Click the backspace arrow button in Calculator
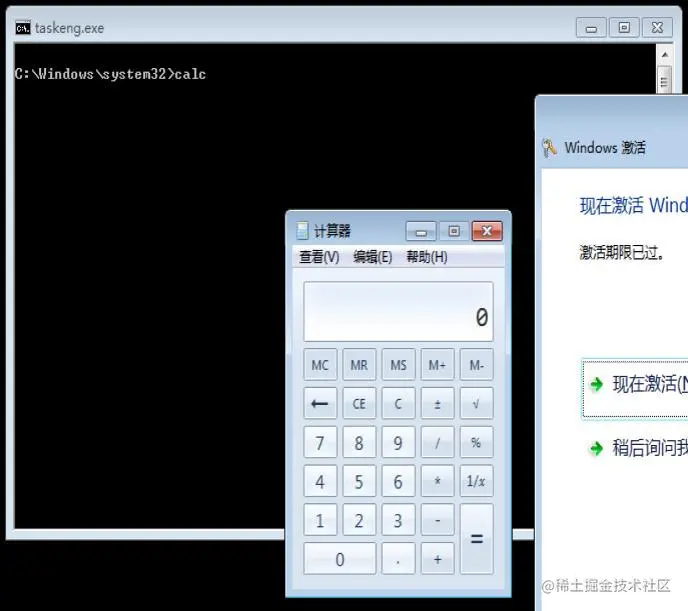688x611 pixels. (x=320, y=403)
